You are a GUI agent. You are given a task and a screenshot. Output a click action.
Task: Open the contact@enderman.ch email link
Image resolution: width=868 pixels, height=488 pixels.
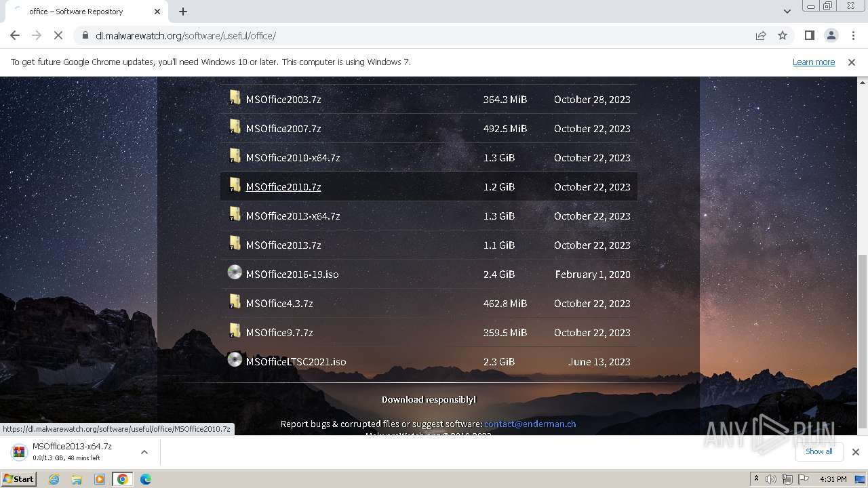click(x=530, y=424)
